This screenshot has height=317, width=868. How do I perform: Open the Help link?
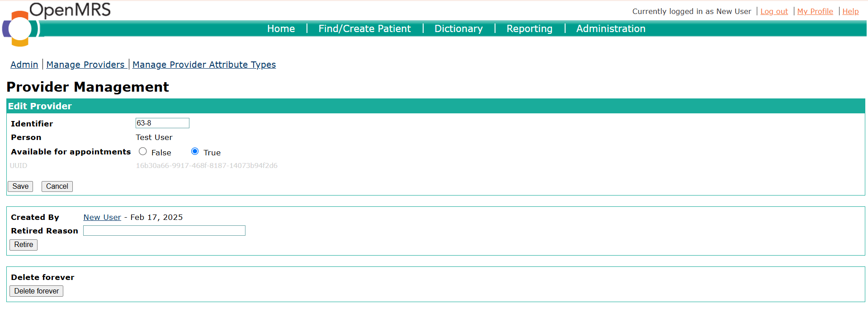[850, 11]
